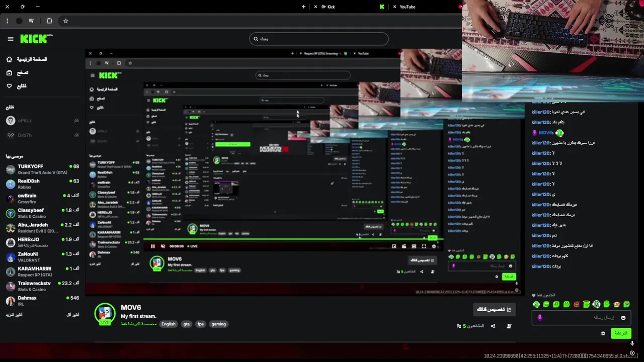Open the browser three-dot menu

click(7, 21)
